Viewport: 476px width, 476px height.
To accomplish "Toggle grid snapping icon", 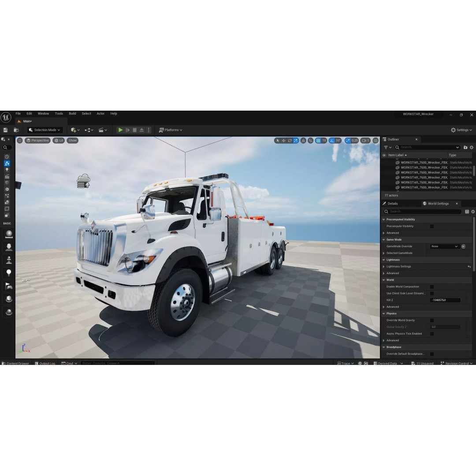I will (318, 141).
